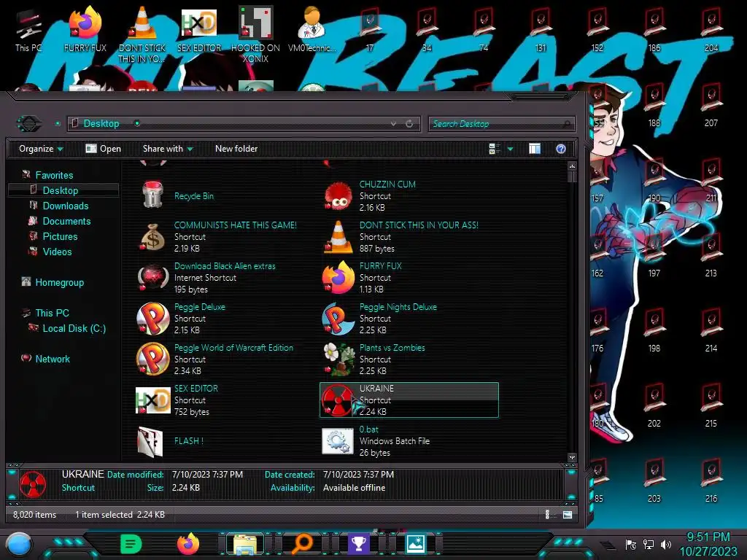Expand the change view options arrow
Screen dimensions: 747x560
tap(510, 149)
